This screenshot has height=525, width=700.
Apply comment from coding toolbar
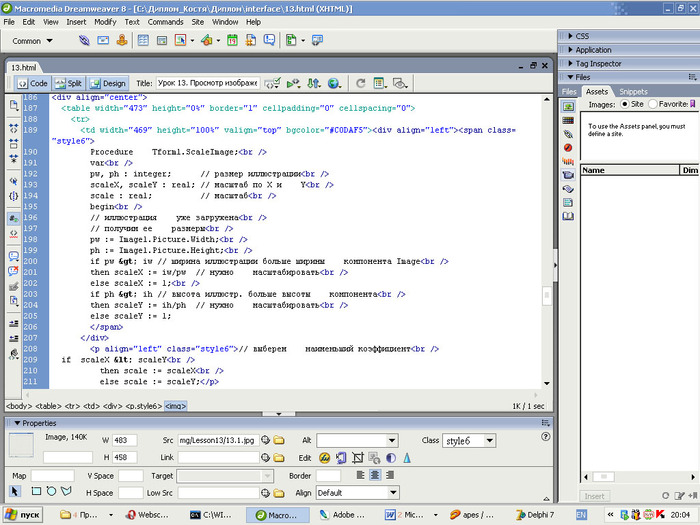(14, 256)
